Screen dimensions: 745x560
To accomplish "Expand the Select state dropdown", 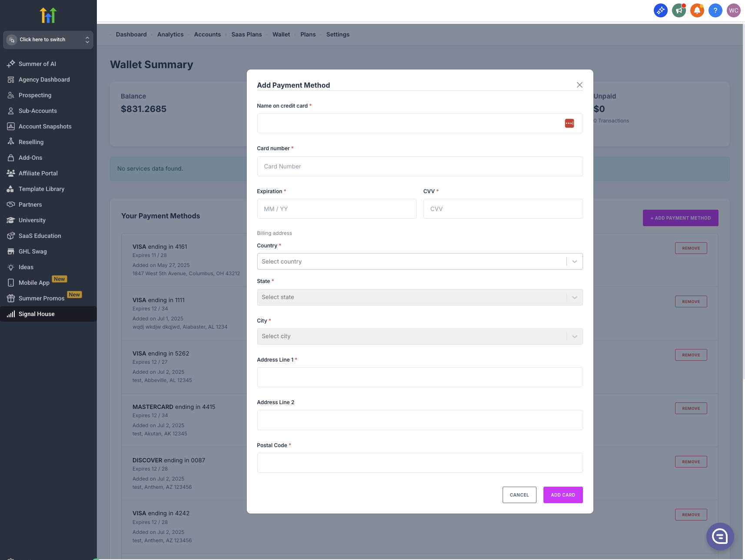I will [420, 297].
